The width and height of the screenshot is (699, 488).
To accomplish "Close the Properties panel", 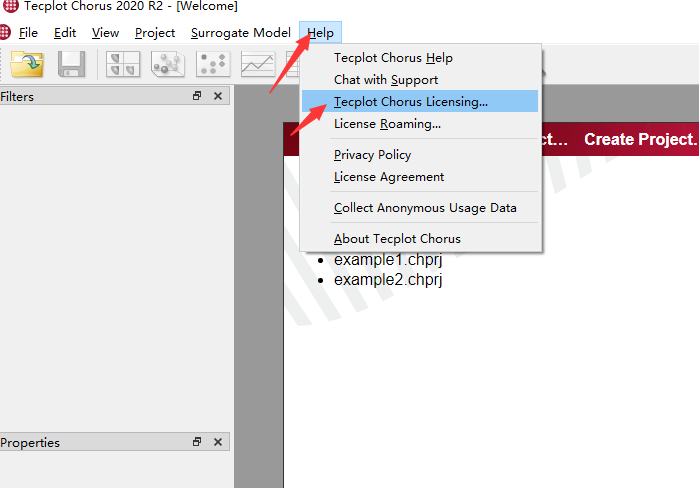I will coord(218,442).
